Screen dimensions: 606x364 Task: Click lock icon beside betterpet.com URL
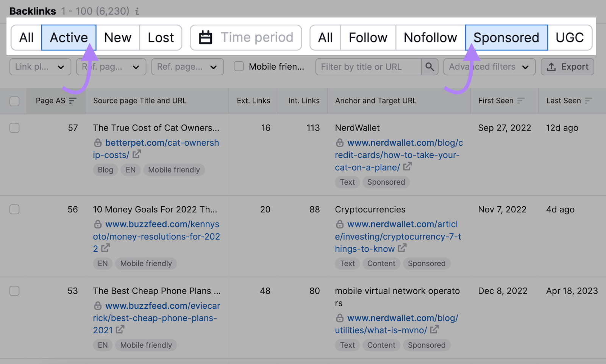[98, 143]
